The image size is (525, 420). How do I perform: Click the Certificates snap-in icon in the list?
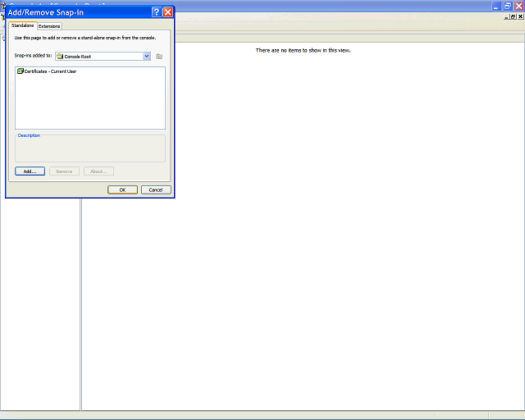coord(20,71)
